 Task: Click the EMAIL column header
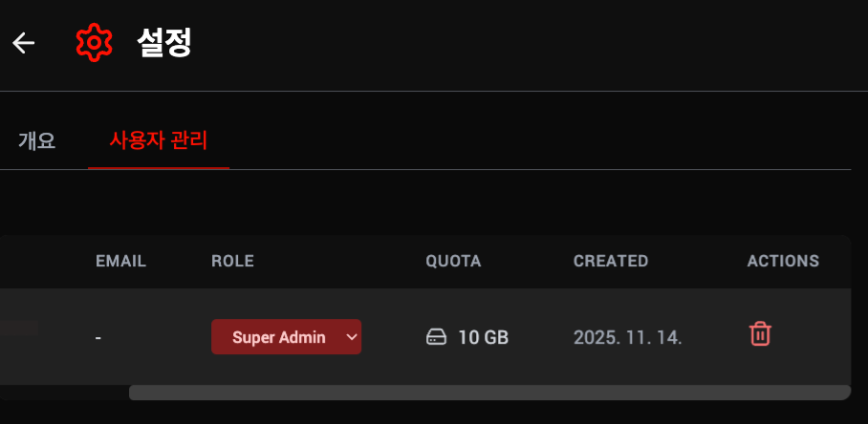click(x=120, y=261)
